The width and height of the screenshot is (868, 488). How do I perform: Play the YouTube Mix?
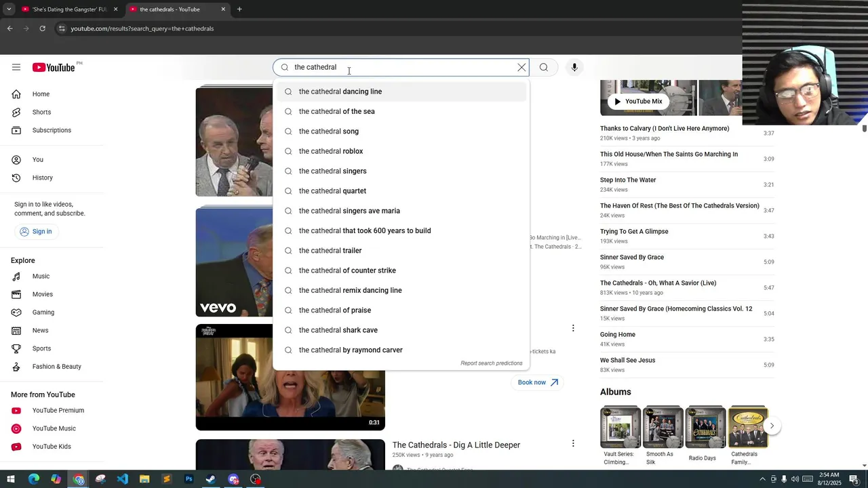click(638, 102)
